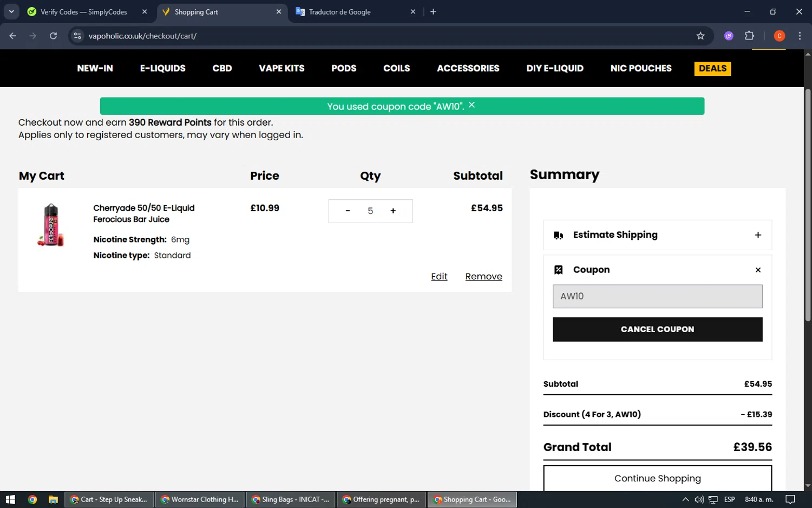
Task: Show hidden system tray icons
Action: pyautogui.click(x=685, y=499)
